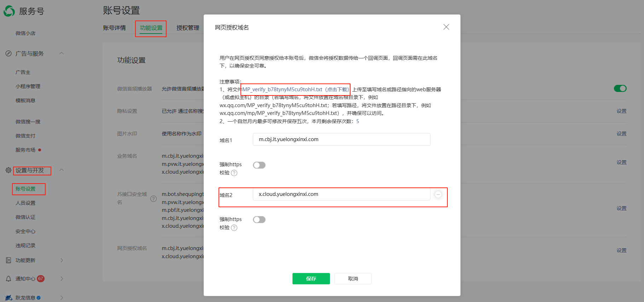
Task: Remove 域名2 with the minus icon
Action: pyautogui.click(x=438, y=194)
